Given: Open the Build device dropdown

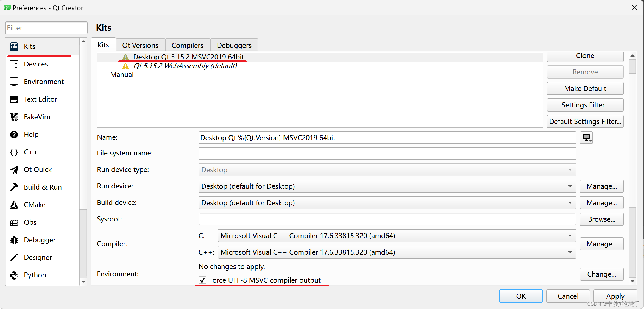Looking at the screenshot, I should (x=387, y=203).
